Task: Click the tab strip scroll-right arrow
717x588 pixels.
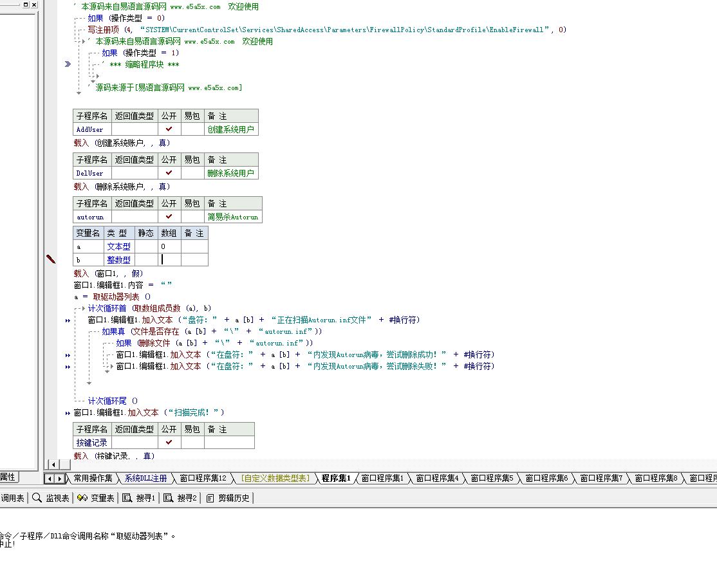Action: click(60, 479)
